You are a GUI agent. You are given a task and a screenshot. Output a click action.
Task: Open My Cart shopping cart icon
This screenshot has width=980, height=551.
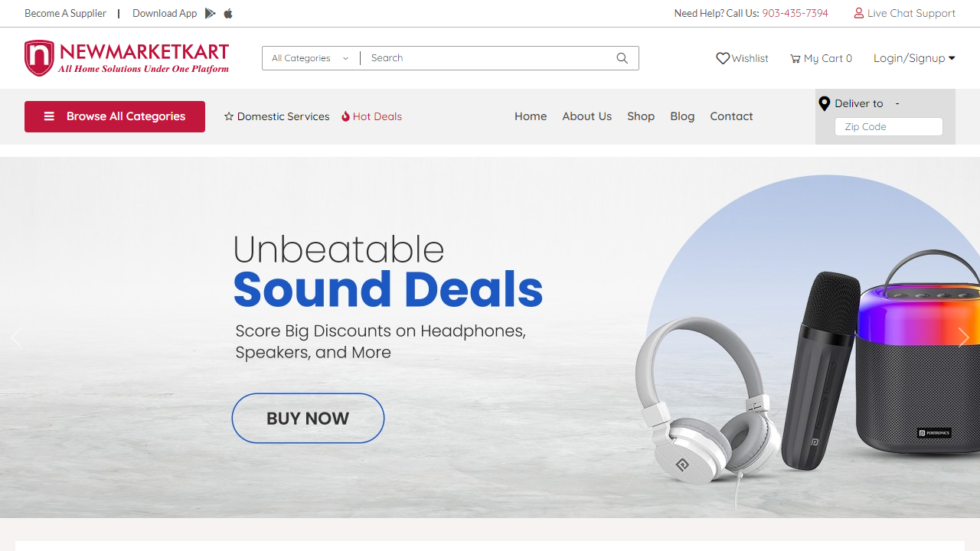[795, 59]
